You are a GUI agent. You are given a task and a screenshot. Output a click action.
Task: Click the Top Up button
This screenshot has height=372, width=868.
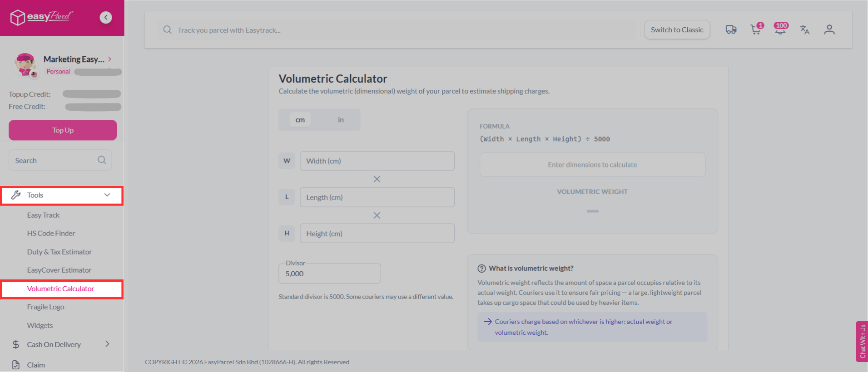[63, 130]
